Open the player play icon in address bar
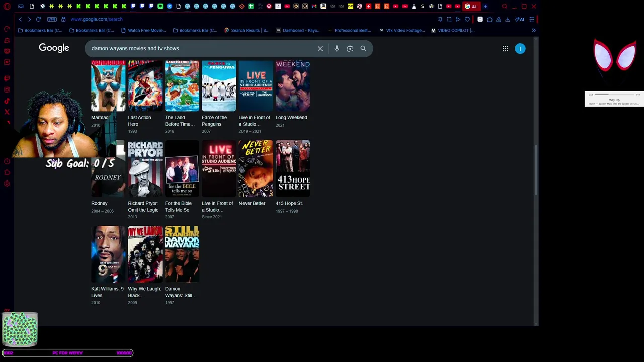Screen dimensions: 644x362 tap(458, 19)
